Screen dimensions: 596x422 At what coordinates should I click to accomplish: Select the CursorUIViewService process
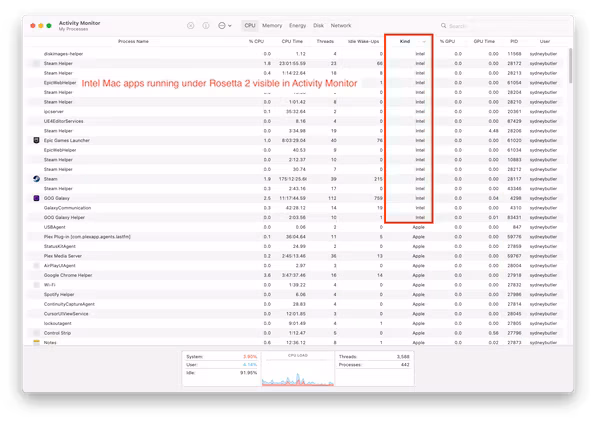point(66,314)
